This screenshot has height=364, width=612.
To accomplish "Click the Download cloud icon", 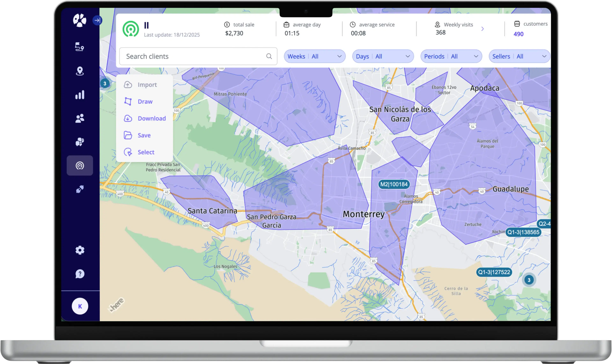I will click(128, 118).
